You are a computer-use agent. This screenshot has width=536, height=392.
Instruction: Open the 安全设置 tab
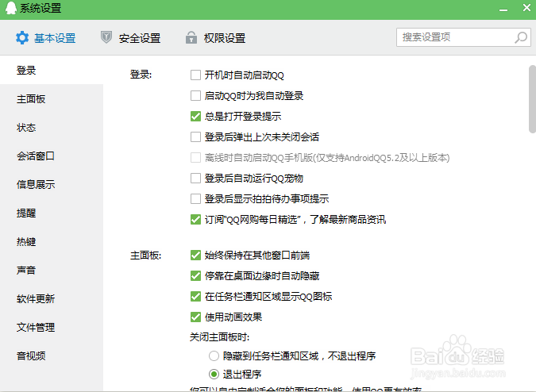click(130, 38)
